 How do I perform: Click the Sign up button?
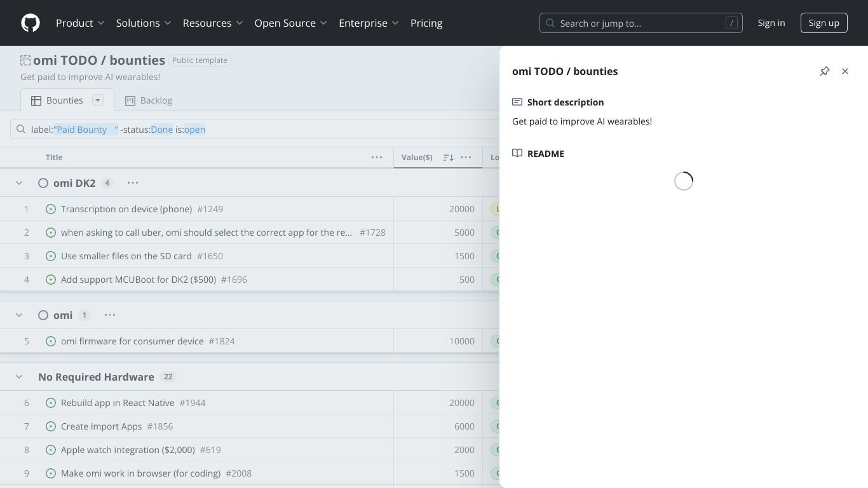tap(824, 23)
